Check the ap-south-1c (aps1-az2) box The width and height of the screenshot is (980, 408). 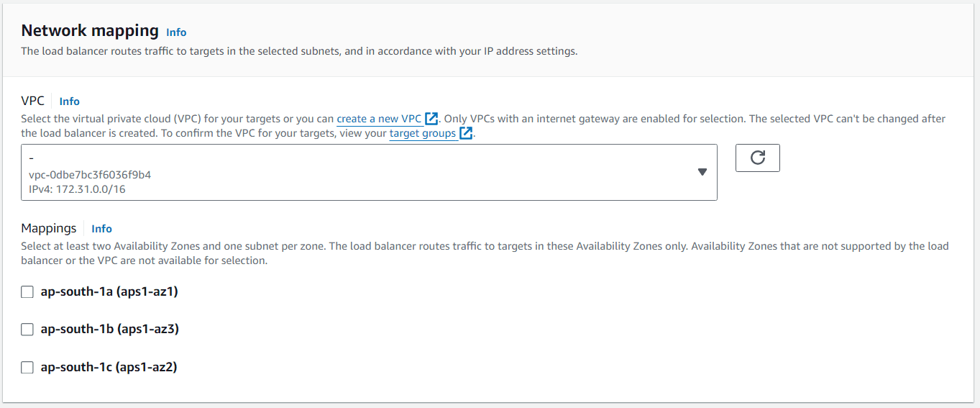click(27, 368)
